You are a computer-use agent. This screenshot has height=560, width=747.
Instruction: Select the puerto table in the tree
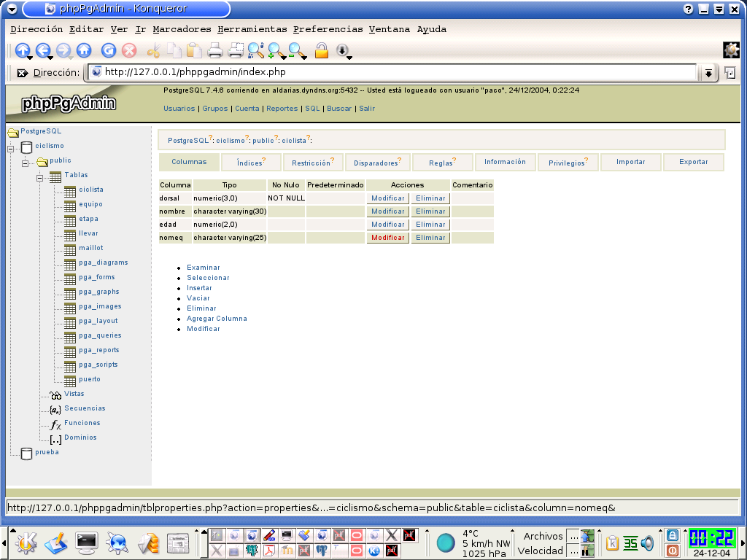point(90,379)
